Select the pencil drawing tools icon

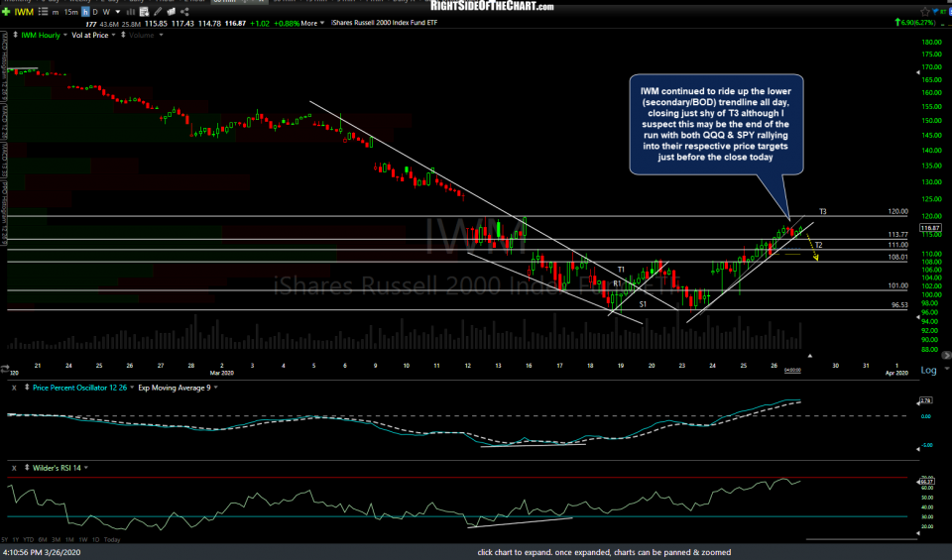[x=158, y=12]
